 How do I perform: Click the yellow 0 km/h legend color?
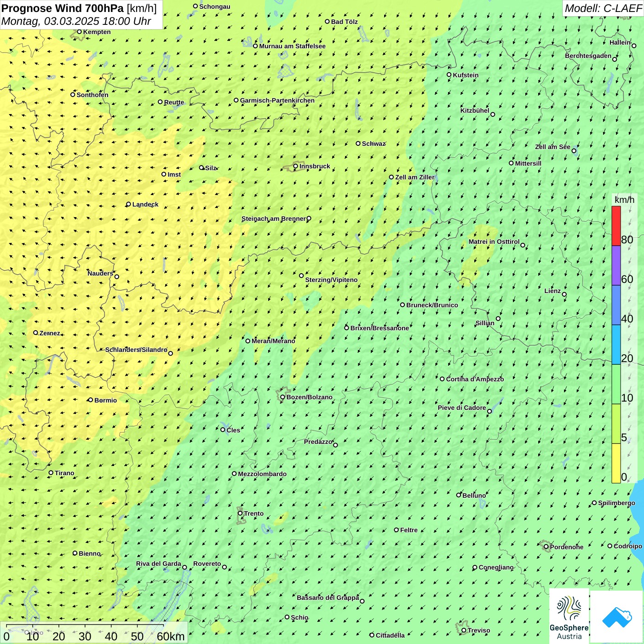click(x=616, y=463)
